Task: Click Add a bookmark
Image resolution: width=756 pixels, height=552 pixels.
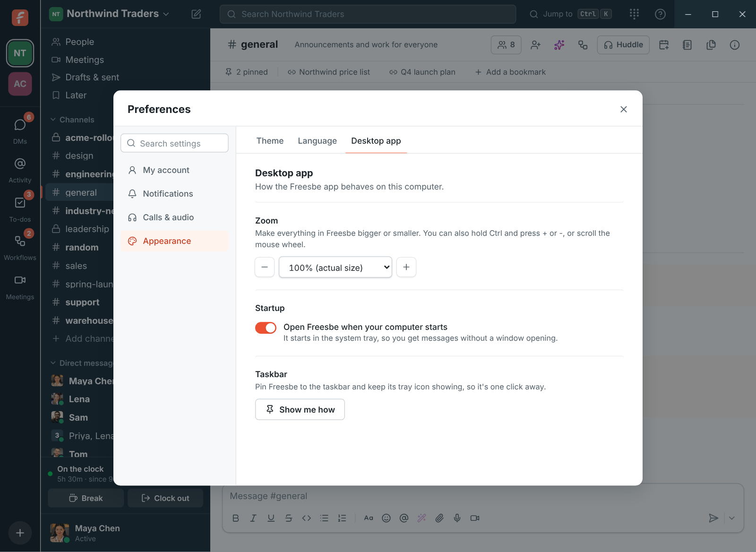Action: point(510,72)
